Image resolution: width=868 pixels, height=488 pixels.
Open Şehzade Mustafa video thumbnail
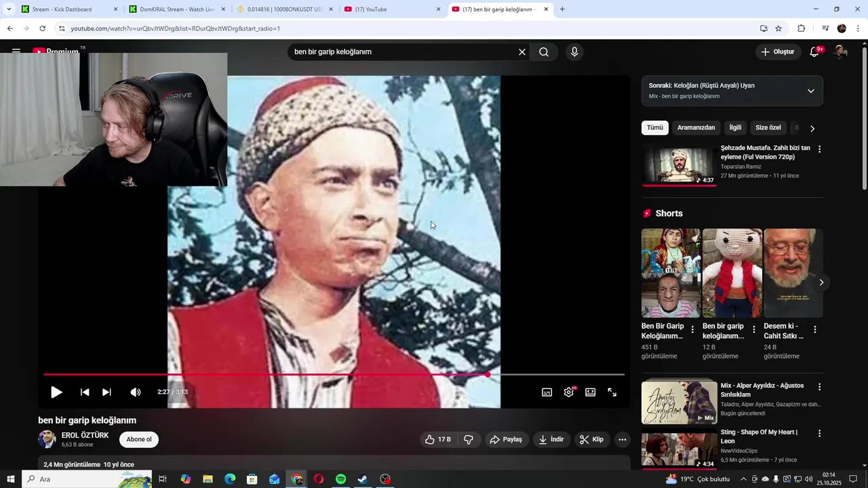pos(679,165)
